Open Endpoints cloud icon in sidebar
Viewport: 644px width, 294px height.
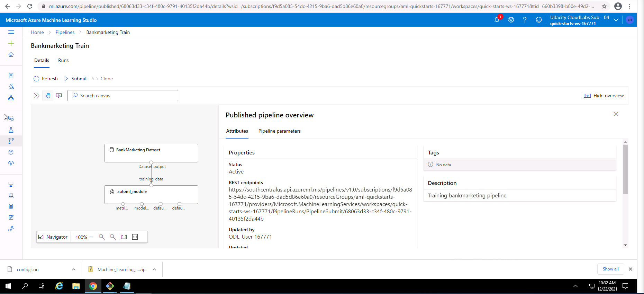tap(11, 163)
